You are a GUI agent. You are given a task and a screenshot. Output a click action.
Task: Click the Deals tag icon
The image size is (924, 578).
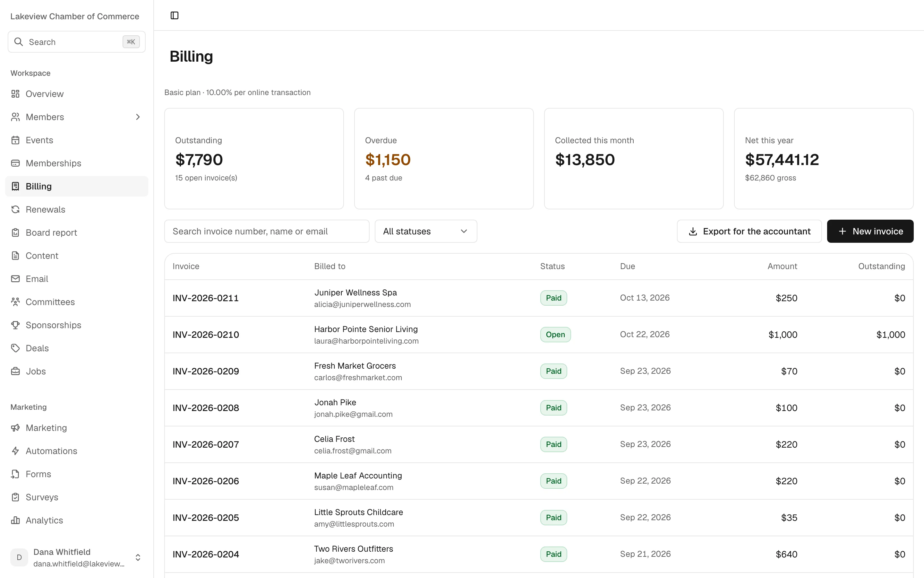pyautogui.click(x=15, y=348)
